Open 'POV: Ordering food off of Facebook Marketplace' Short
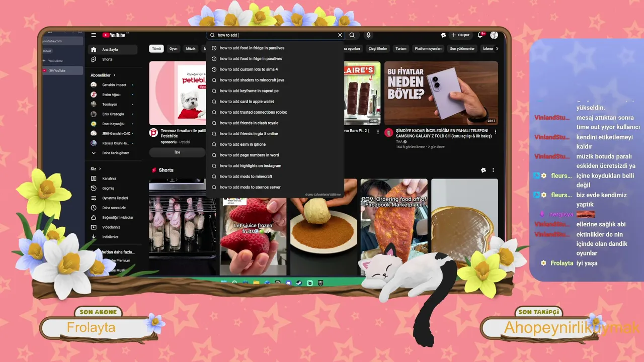 (x=394, y=227)
